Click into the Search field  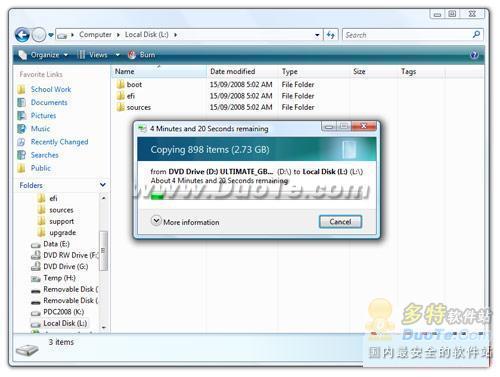coord(407,35)
